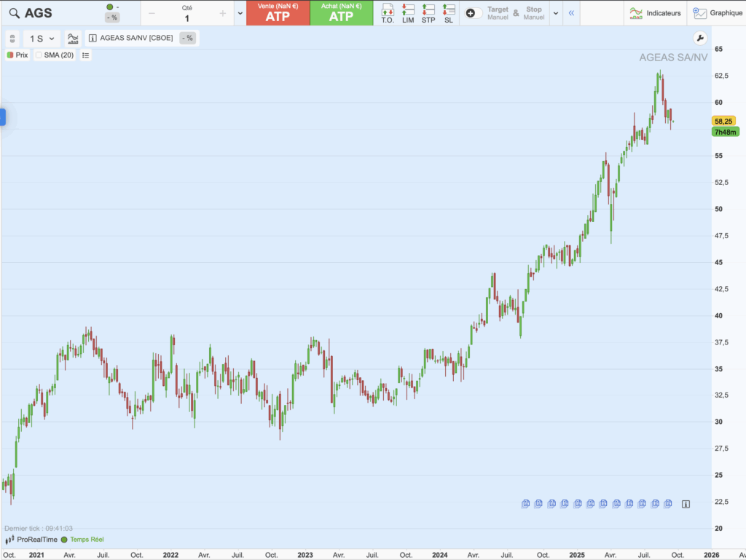Click the SL stop-loss order icon
746x560 pixels.
pos(448,12)
